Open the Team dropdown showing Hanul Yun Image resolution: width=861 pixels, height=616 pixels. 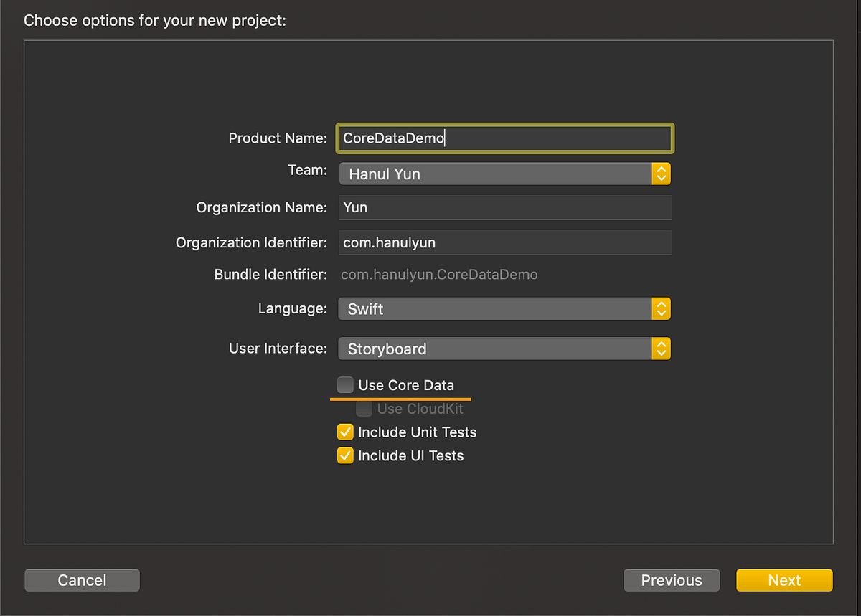(x=495, y=174)
